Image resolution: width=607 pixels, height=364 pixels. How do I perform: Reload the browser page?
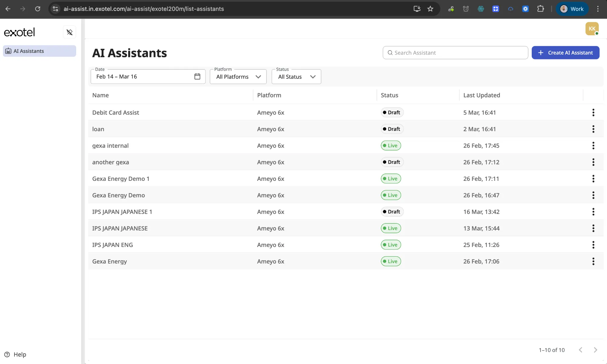click(38, 9)
